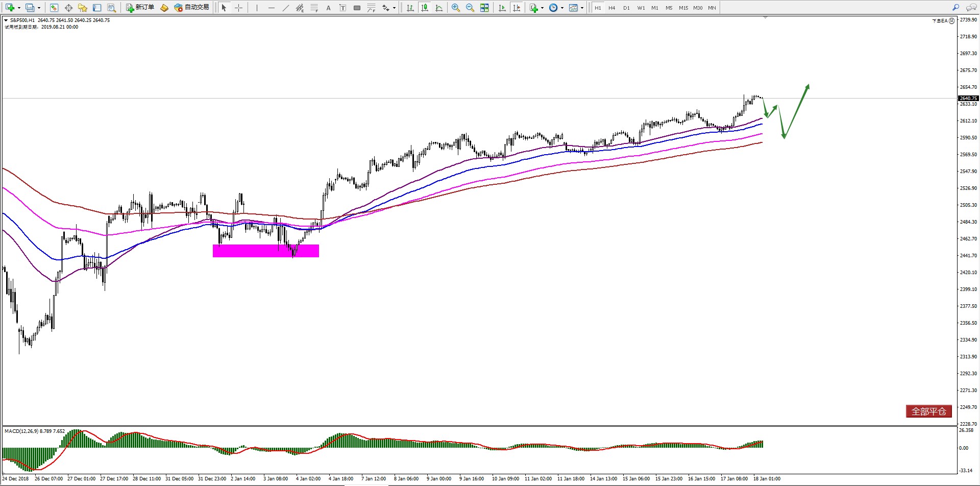Switch to line chart mode

click(438, 8)
